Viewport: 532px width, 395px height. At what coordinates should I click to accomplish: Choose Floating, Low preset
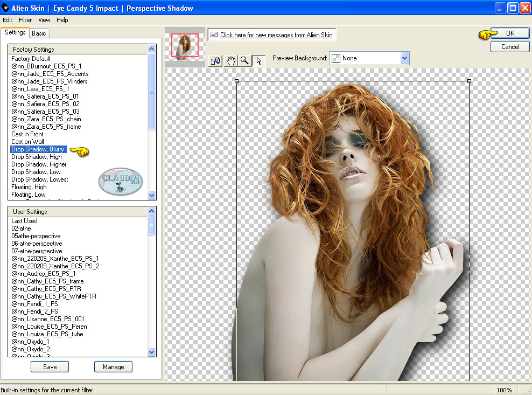point(29,195)
